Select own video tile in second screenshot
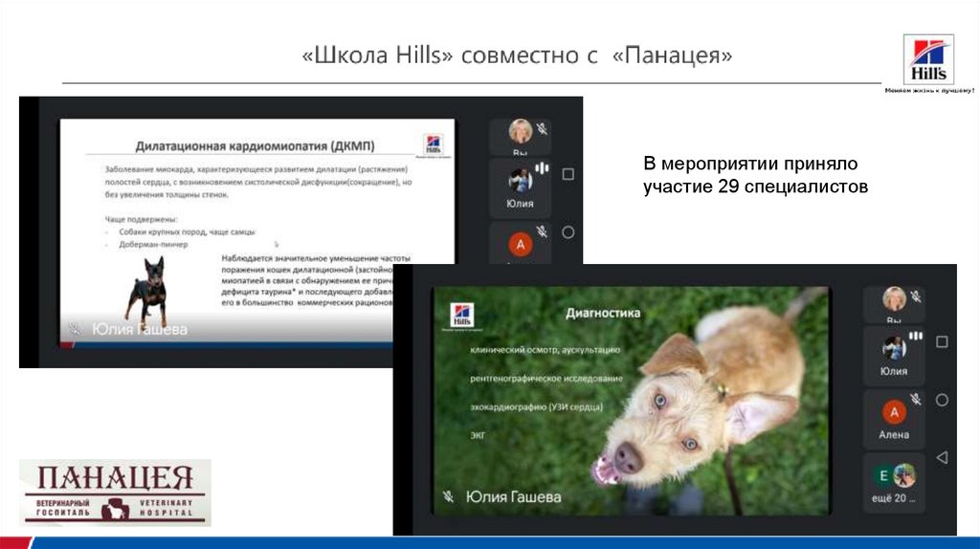This screenshot has width=980, height=549. coord(894,304)
